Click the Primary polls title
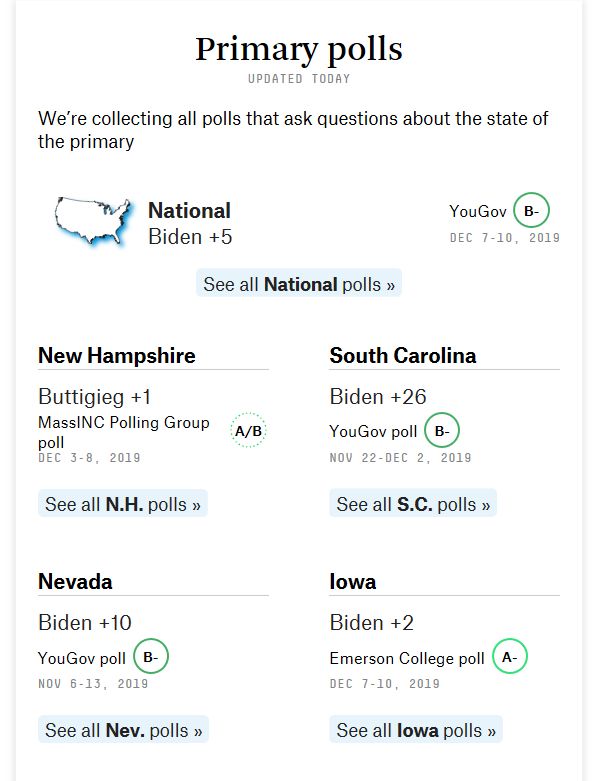Viewport: 592px width, 781px height. pyautogui.click(x=299, y=49)
